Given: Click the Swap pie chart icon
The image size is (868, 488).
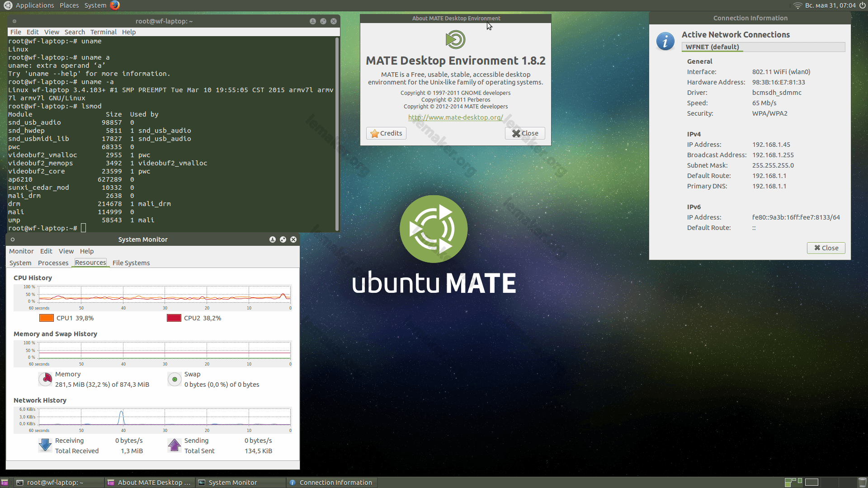Looking at the screenshot, I should 175,379.
